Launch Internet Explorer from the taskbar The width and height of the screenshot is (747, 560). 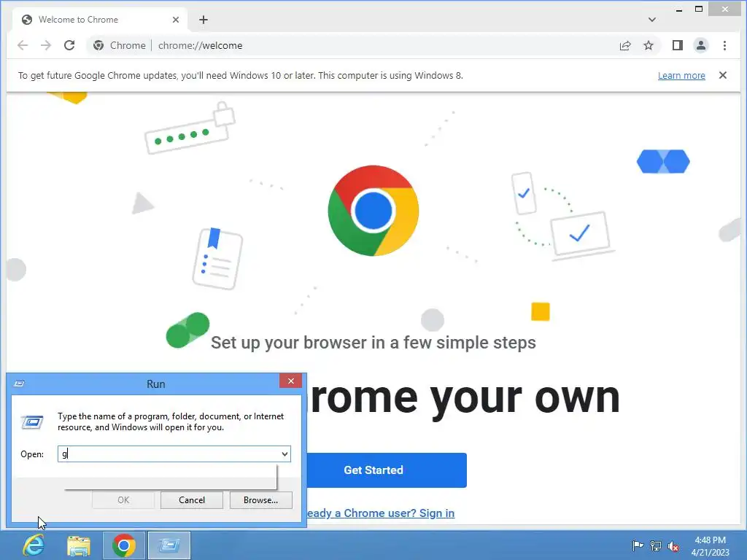point(34,545)
